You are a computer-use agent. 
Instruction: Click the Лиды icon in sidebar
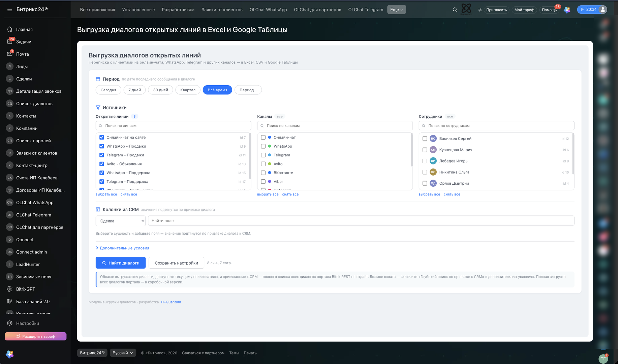pyautogui.click(x=10, y=66)
